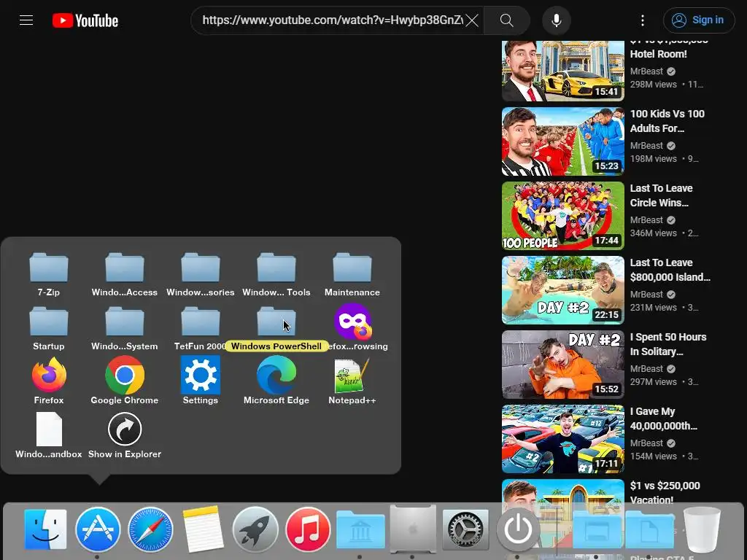Screen dimensions: 747x560
Task: Open 100 Kids Vs 100 Adults thumbnail
Action: click(562, 141)
